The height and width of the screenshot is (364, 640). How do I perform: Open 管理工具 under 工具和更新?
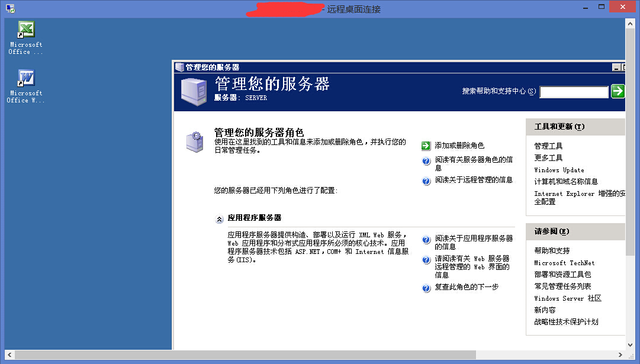pos(548,146)
